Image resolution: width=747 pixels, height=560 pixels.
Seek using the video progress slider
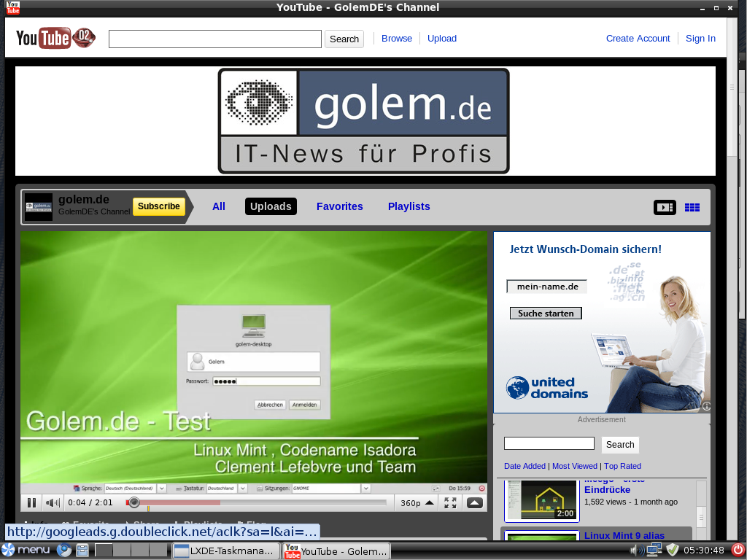click(x=133, y=502)
